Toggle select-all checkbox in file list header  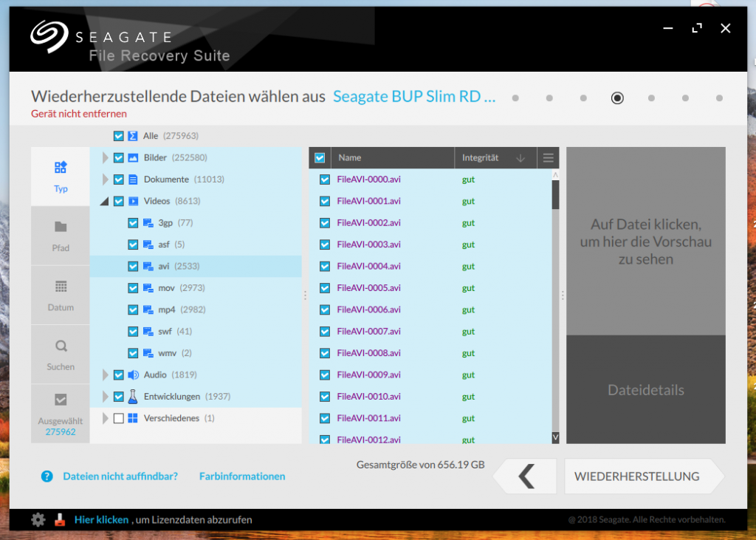(320, 158)
